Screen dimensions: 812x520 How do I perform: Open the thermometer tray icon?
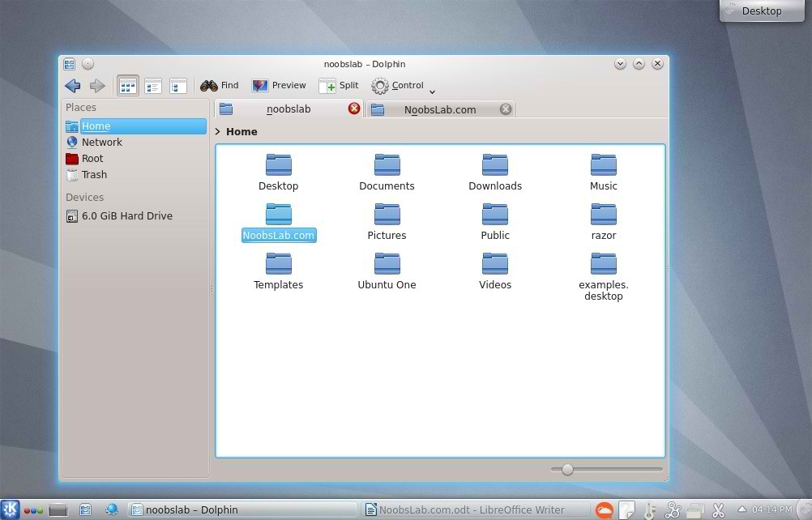[x=649, y=511]
